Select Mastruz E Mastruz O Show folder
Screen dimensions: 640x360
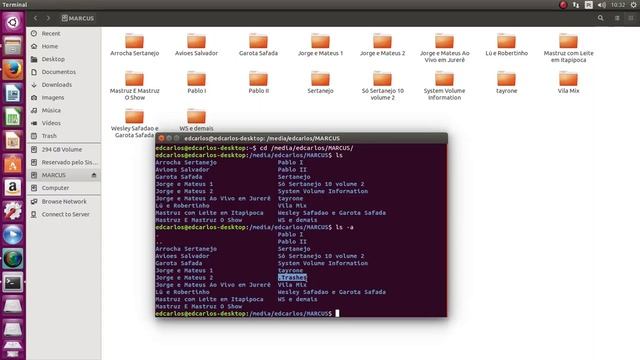pos(134,85)
